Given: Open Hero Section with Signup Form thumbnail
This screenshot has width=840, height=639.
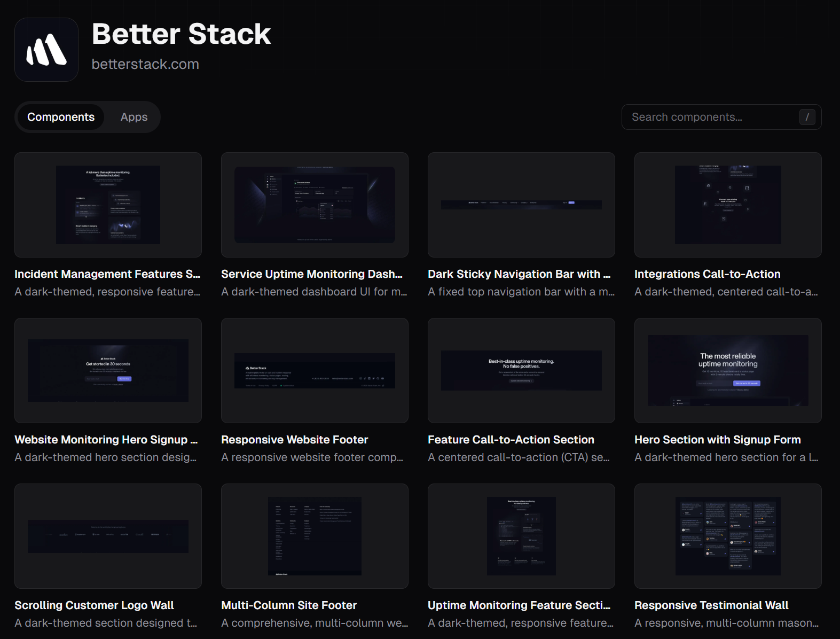Looking at the screenshot, I should coord(728,371).
